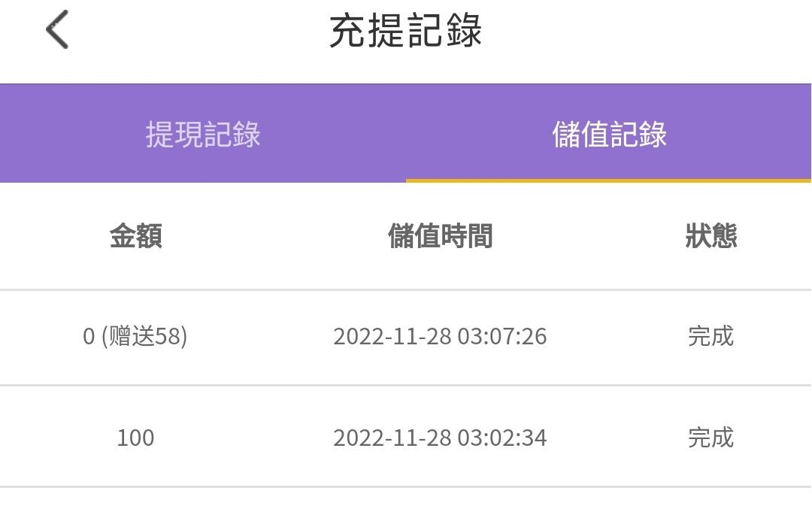Click the 儲值時間 column header
Viewport: 812px width, 518px height.
440,236
